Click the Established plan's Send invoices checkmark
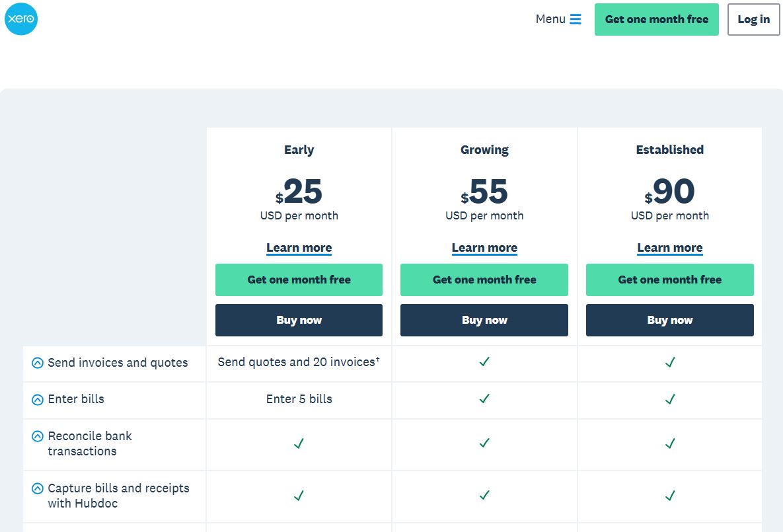Viewport: 783px width, 532px height. [x=669, y=363]
